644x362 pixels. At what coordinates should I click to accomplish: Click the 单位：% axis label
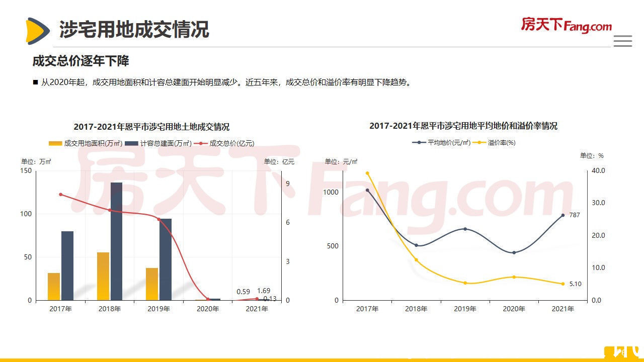click(x=592, y=156)
